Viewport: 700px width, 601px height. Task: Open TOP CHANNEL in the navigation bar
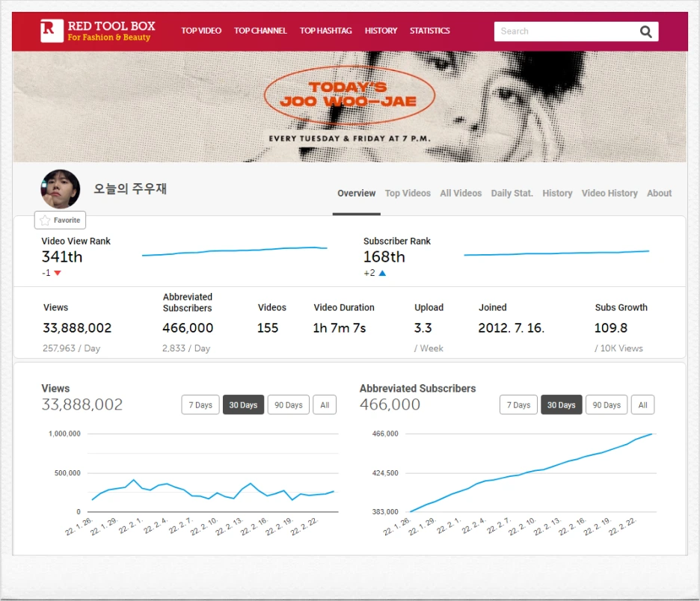point(260,31)
